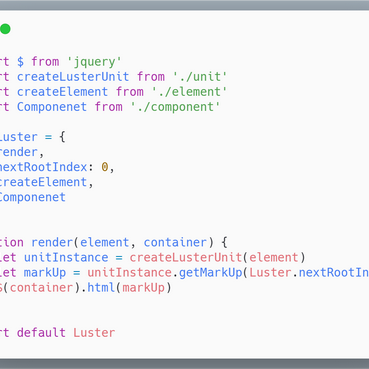Click the render function name
The height and width of the screenshot is (369, 369).
pyautogui.click(x=52, y=242)
